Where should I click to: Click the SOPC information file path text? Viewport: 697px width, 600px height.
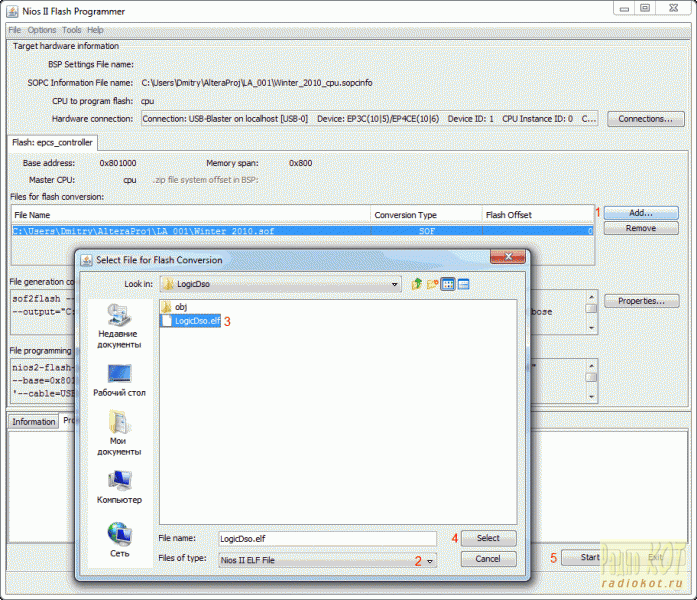tap(257, 83)
